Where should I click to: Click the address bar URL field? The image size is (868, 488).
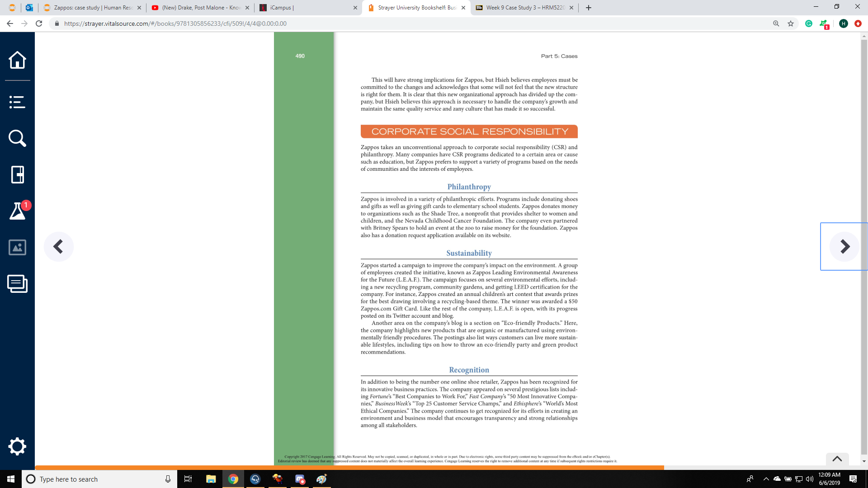point(407,23)
